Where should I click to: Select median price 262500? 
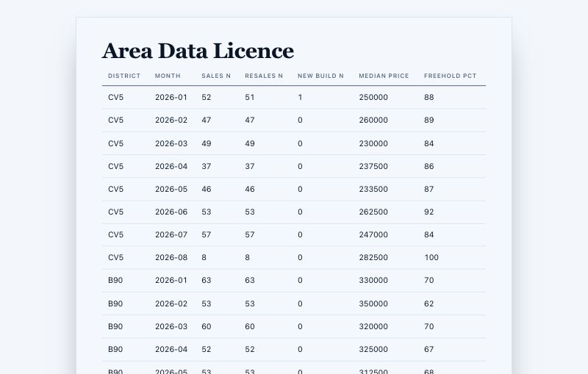(x=373, y=212)
